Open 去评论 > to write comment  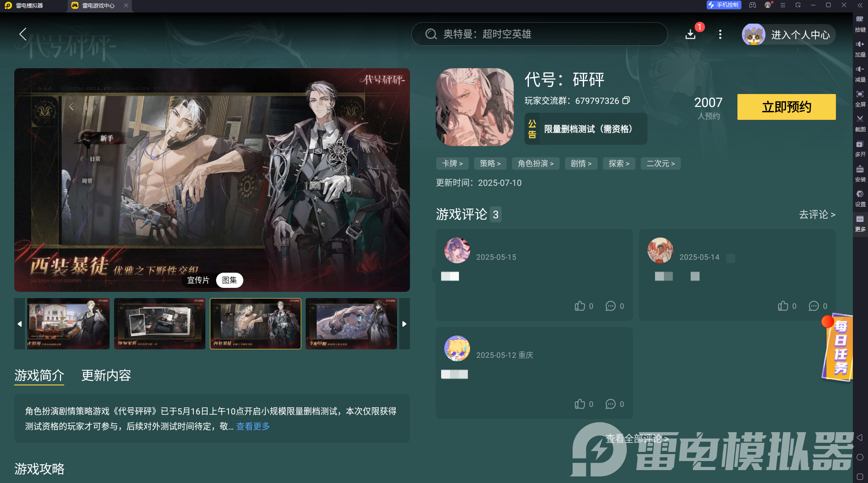coord(817,215)
